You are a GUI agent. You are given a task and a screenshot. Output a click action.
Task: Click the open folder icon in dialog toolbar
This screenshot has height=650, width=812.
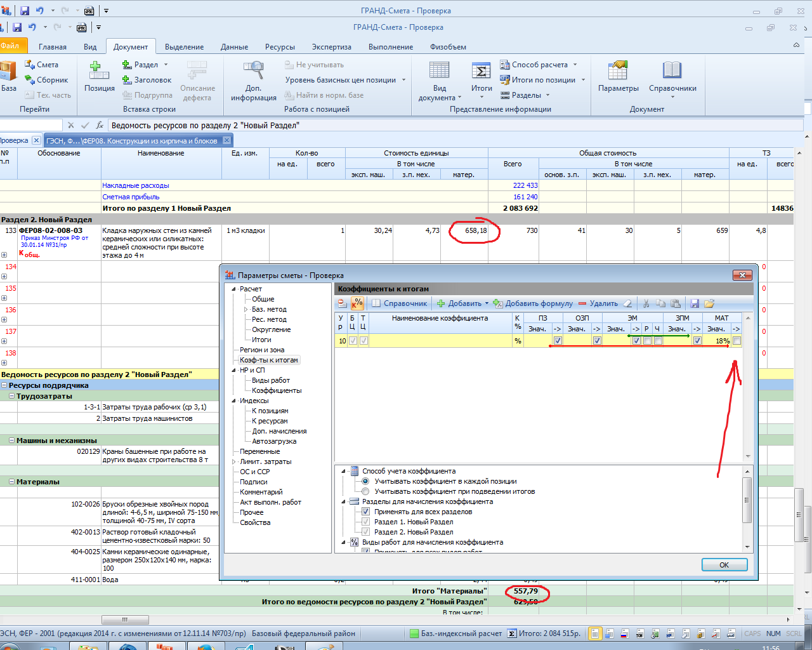pyautogui.click(x=709, y=303)
